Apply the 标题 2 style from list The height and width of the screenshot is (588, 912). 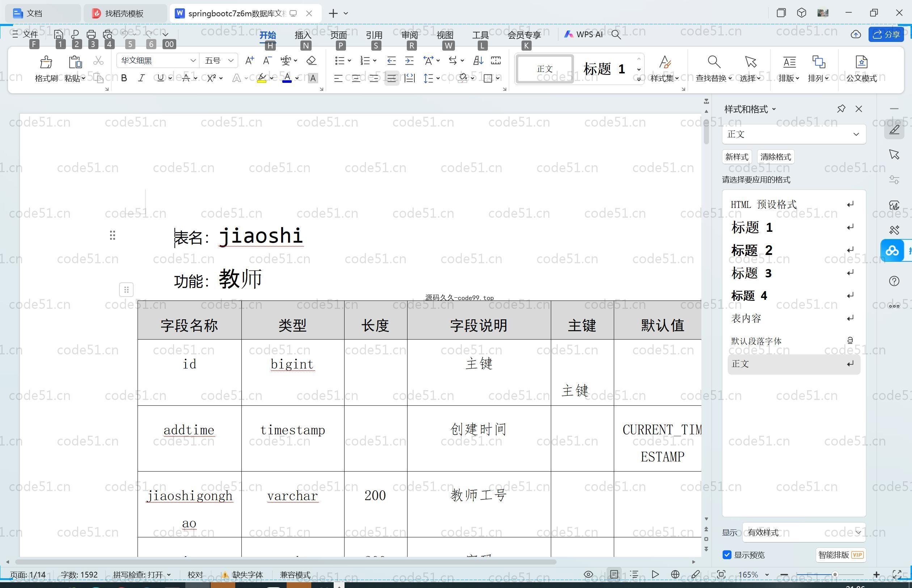[794, 250]
